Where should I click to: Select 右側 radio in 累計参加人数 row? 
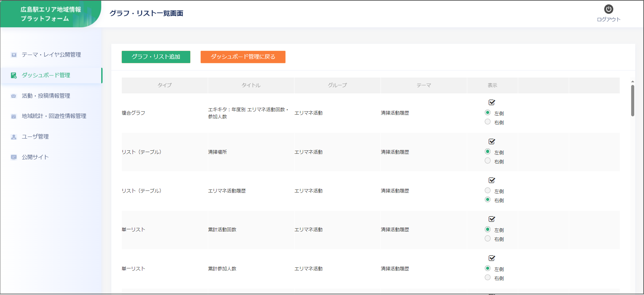click(x=487, y=277)
